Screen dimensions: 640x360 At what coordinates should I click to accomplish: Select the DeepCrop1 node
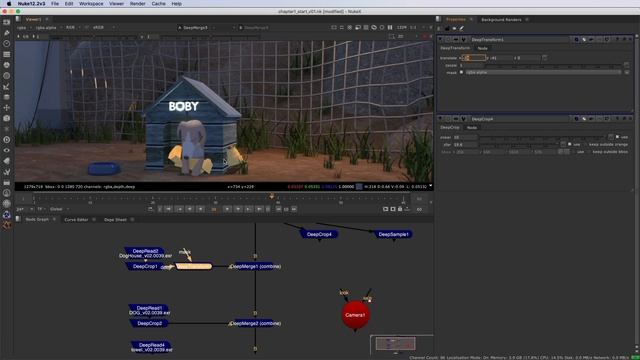point(145,266)
